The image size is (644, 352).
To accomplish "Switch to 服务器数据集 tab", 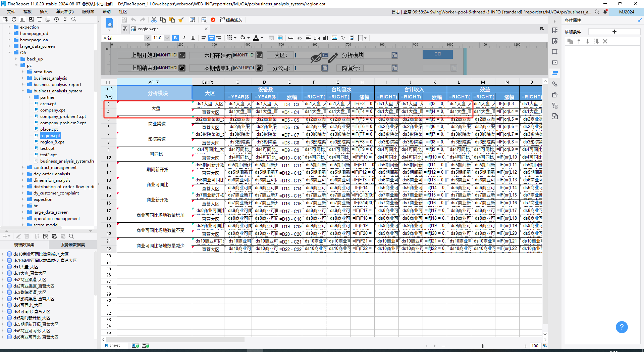I will 73,245.
